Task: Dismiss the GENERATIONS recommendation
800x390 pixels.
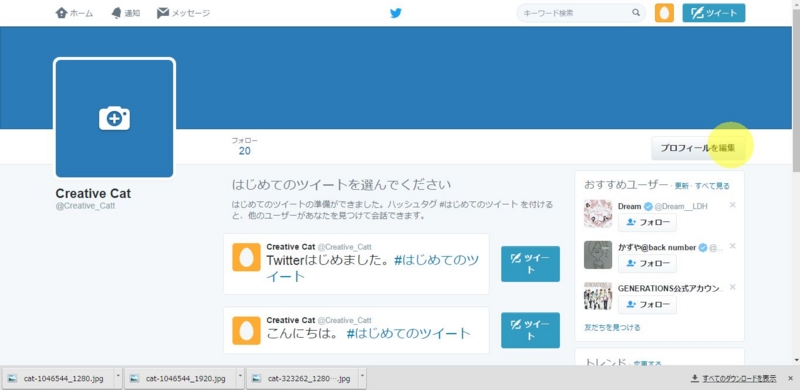Action: (733, 287)
